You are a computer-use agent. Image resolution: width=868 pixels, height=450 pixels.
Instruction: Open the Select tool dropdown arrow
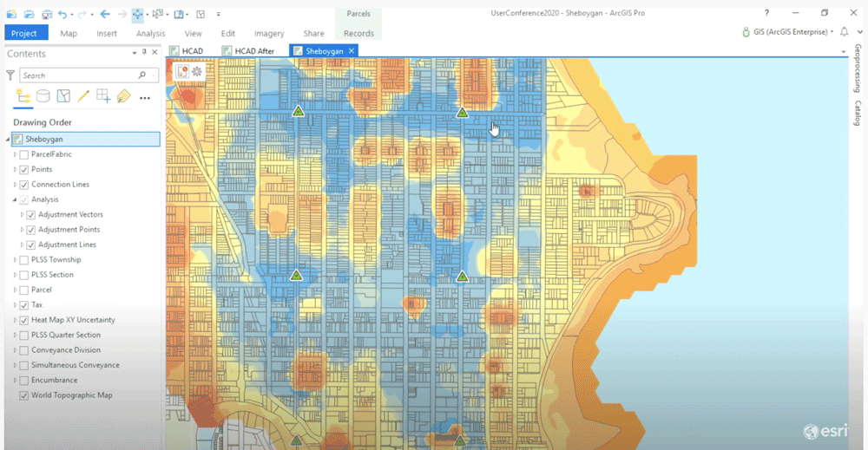pos(168,15)
